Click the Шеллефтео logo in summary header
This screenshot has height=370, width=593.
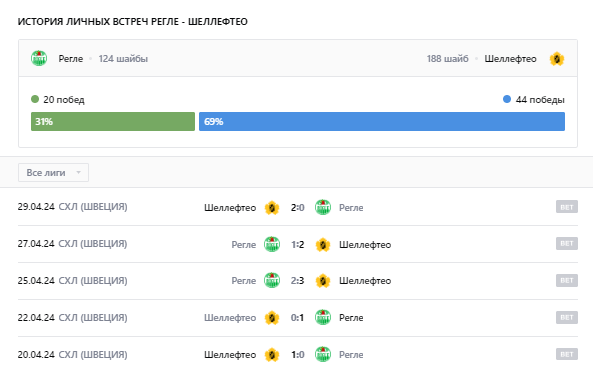pos(557,59)
